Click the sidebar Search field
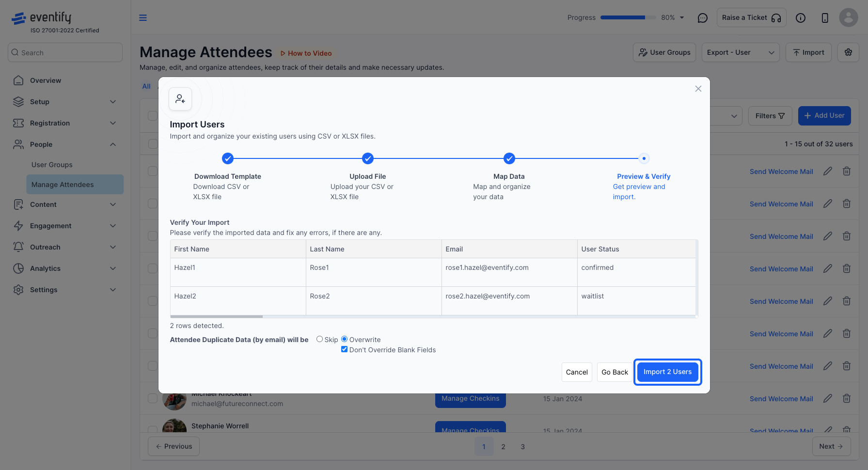The height and width of the screenshot is (470, 868). tap(65, 52)
